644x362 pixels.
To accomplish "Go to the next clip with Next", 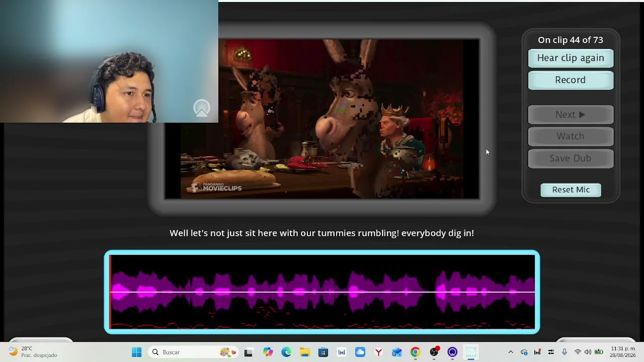I will click(571, 115).
